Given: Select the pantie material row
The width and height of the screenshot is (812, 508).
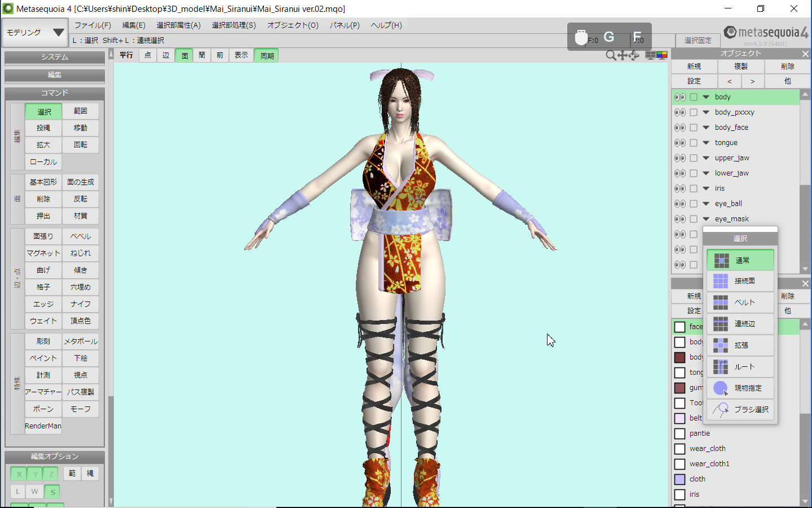Looking at the screenshot, I should 736,433.
